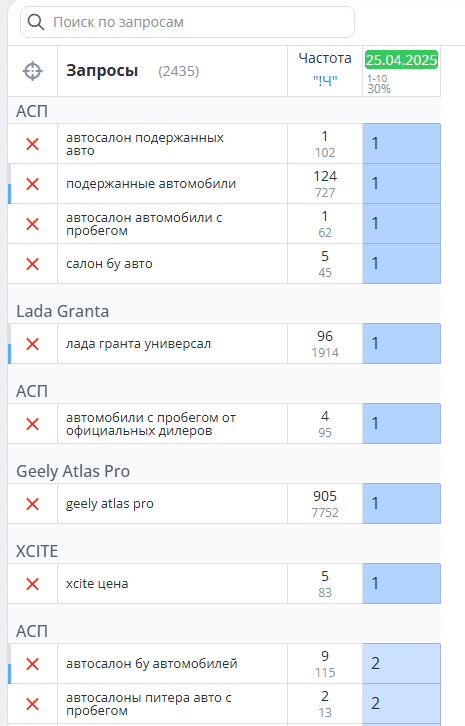Click the green 25.04.2025 date header
Viewport: 465px width, 726px height.
(x=402, y=60)
